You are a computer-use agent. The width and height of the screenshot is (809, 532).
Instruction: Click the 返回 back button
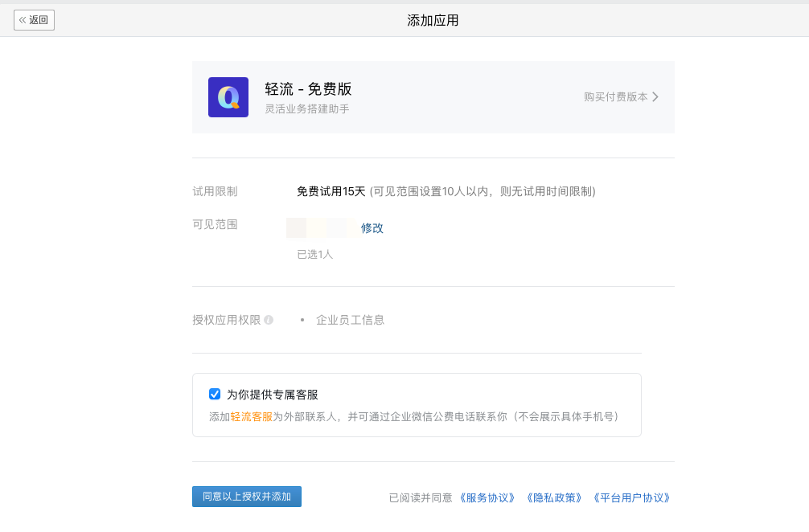[34, 20]
